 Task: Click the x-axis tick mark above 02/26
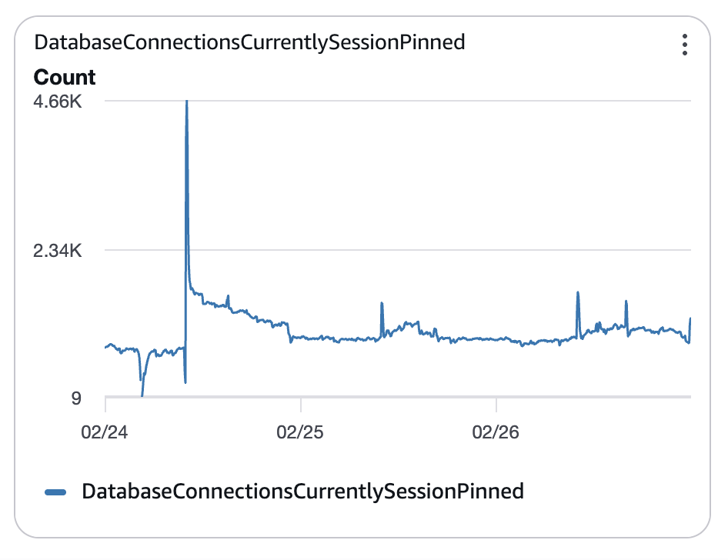[496, 404]
